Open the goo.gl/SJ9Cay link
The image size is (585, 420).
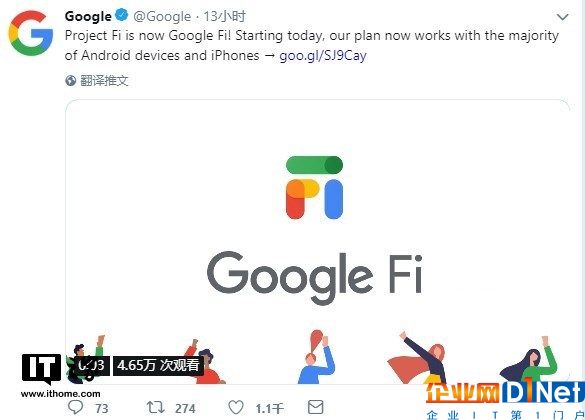323,56
